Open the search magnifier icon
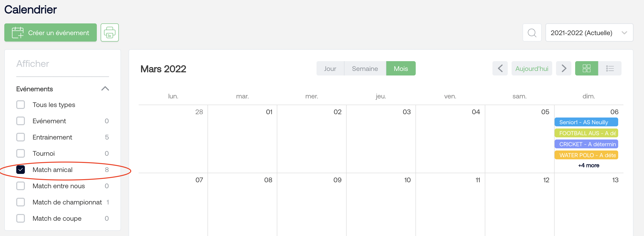The height and width of the screenshot is (236, 644). 532,33
